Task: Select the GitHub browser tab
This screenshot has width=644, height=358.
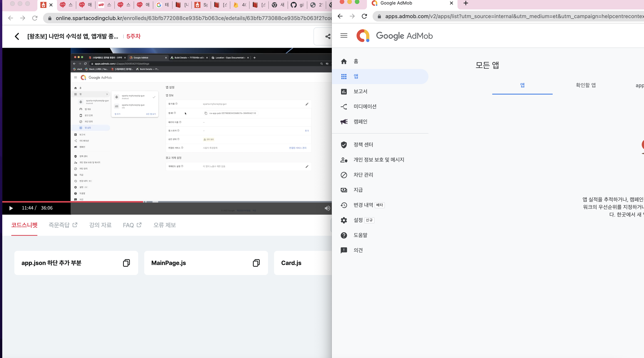Action: click(x=297, y=5)
